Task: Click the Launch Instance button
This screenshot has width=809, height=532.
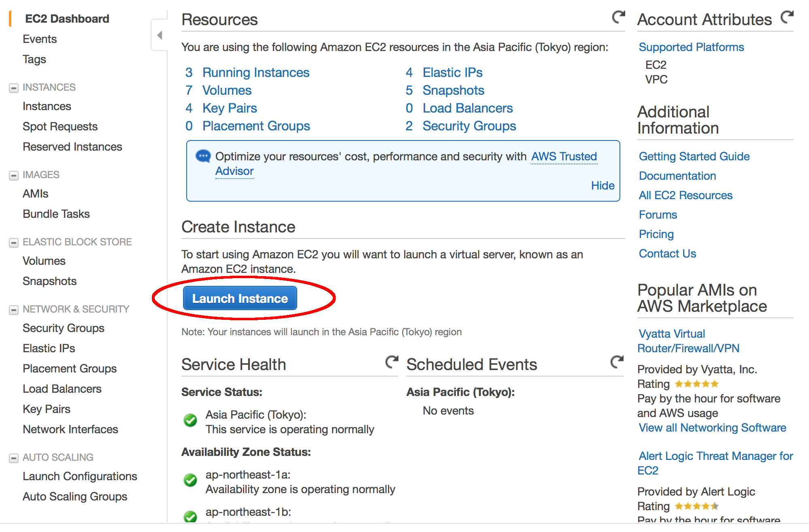Action: pos(240,298)
